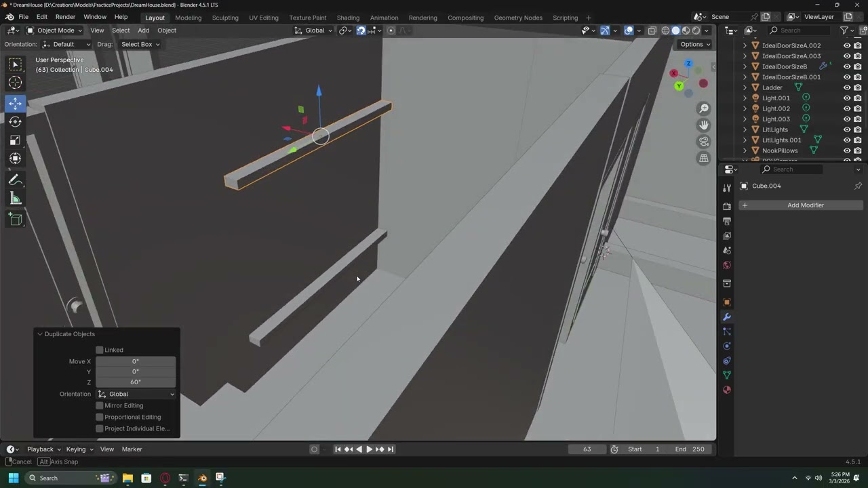Activate the Scale tool

[x=15, y=140]
